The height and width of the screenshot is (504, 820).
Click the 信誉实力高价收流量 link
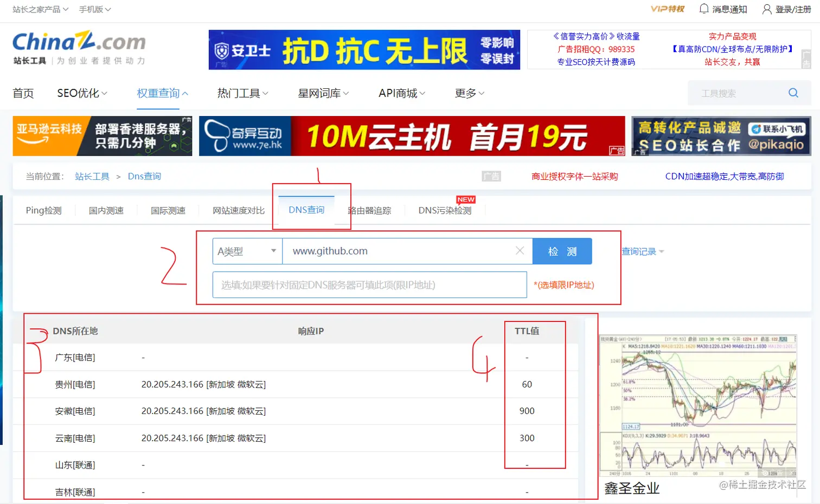(x=596, y=36)
